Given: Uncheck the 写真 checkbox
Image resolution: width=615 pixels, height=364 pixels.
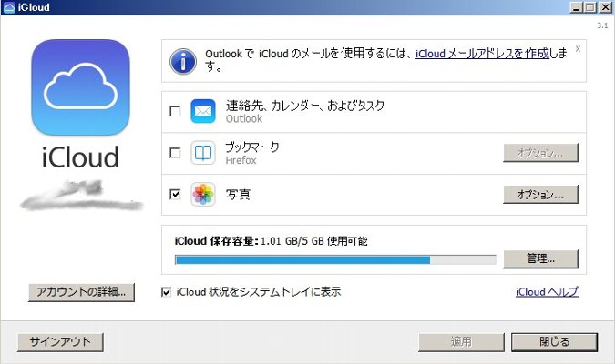Looking at the screenshot, I should click(175, 194).
